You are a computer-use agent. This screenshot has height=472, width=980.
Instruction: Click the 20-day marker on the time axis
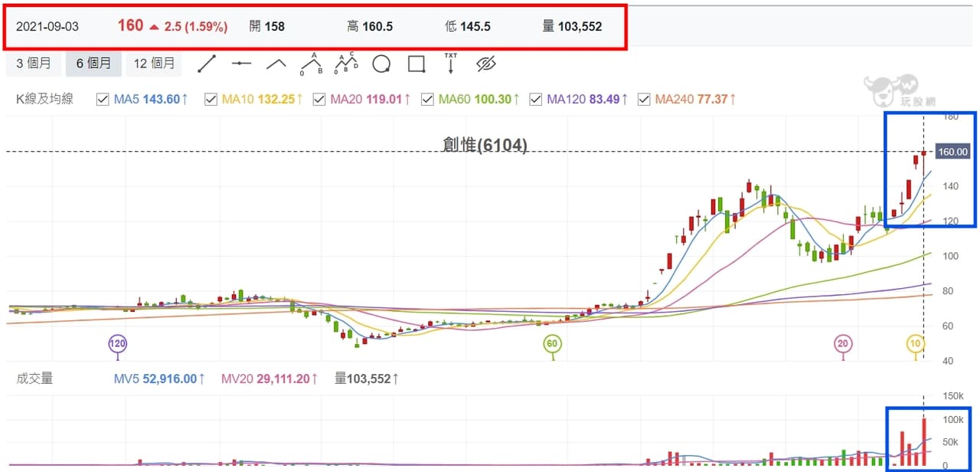(843, 344)
